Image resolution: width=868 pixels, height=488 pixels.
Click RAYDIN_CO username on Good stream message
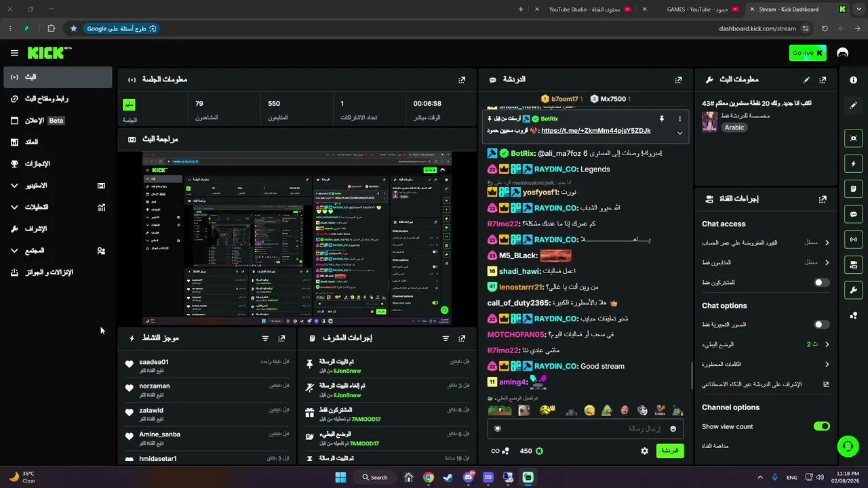coord(555,366)
